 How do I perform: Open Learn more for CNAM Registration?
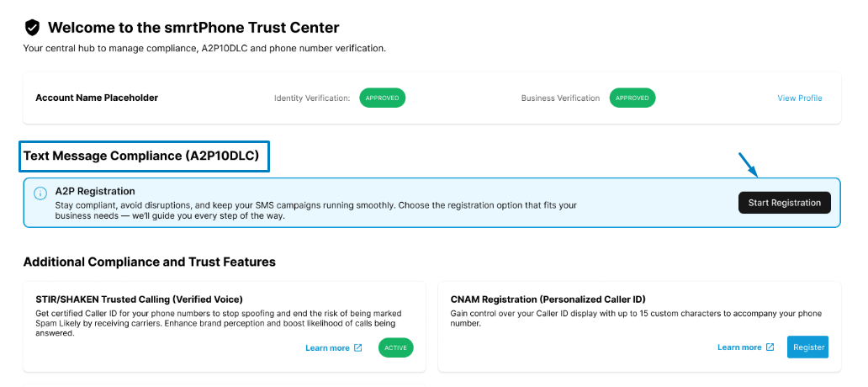click(x=739, y=347)
